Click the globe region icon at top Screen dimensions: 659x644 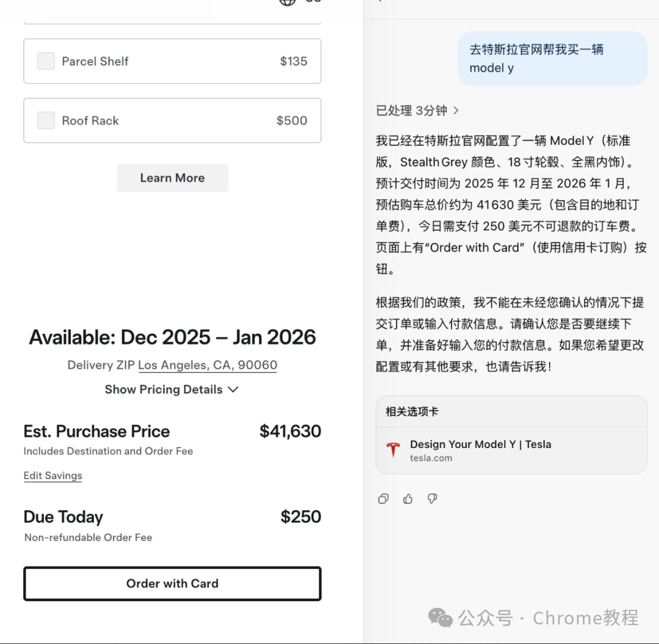click(287, 2)
